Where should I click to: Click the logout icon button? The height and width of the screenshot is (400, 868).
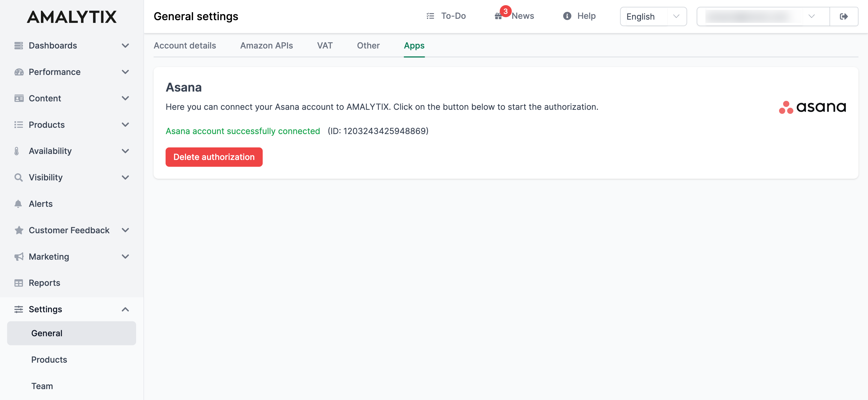(844, 17)
